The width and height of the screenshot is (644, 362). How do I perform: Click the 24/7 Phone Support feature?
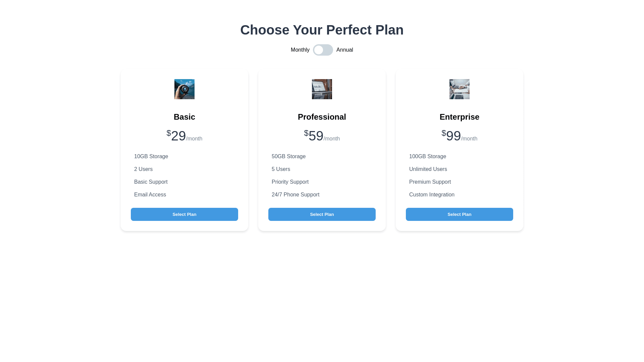point(296,195)
